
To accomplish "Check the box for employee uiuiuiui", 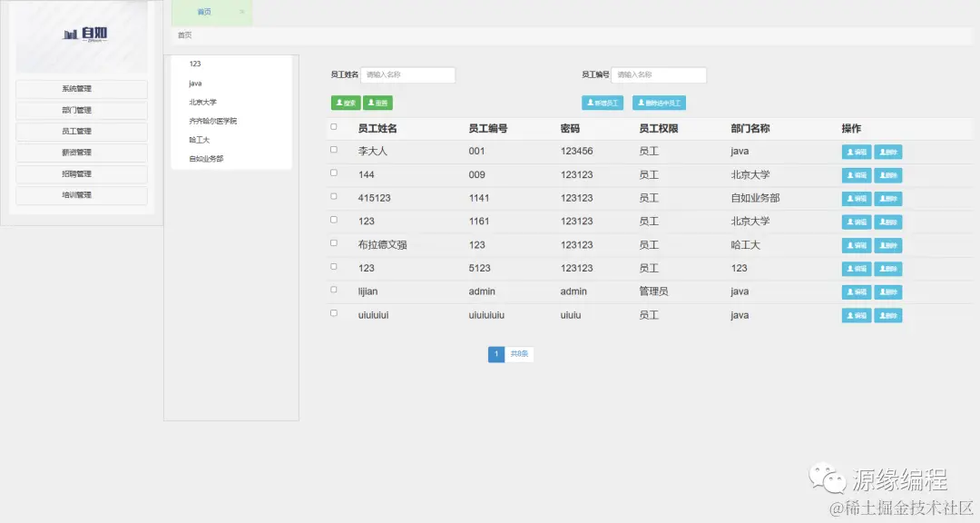I will (334, 313).
